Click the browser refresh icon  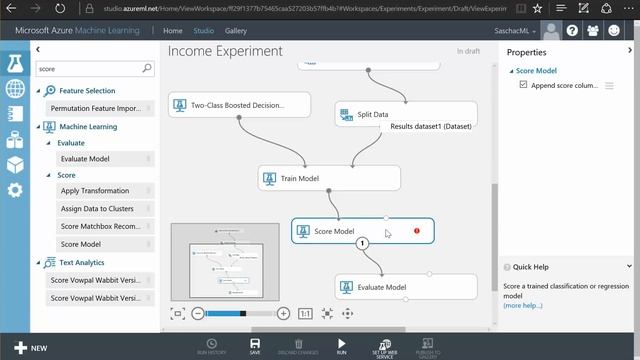[60, 8]
